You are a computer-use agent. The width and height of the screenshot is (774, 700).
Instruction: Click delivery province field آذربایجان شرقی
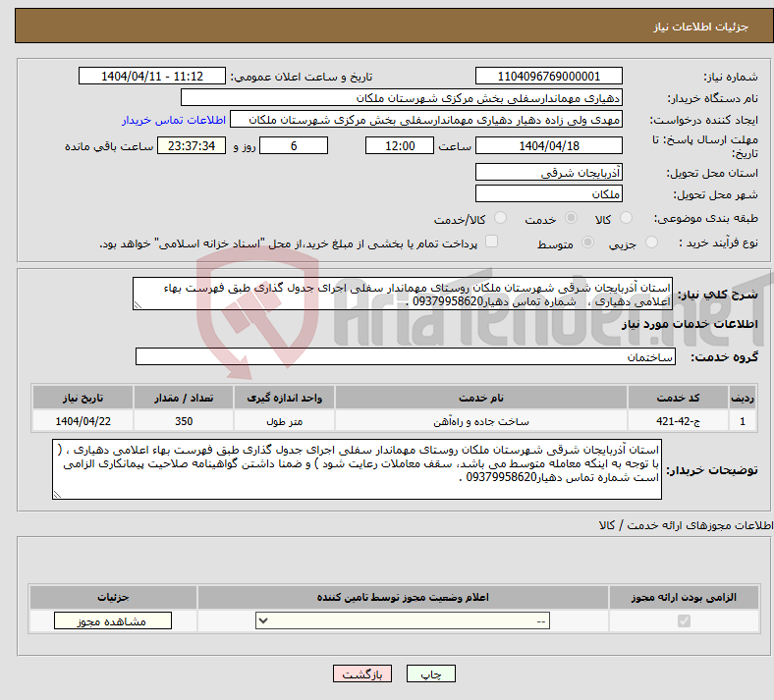pos(549,172)
